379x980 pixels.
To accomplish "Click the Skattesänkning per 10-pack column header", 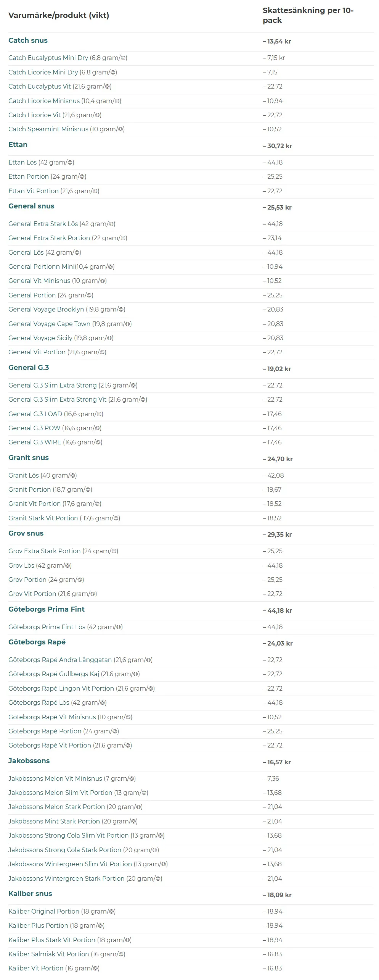I will point(308,15).
